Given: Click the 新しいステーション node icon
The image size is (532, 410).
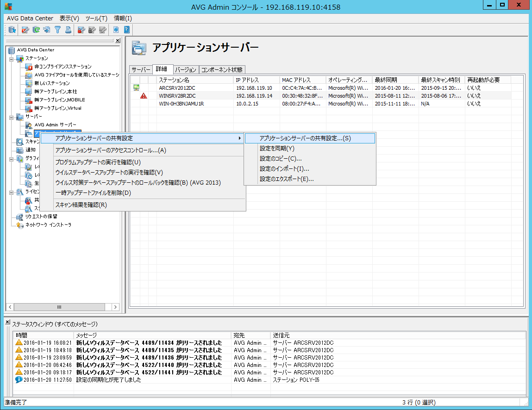Looking at the screenshot, I should coord(29,83).
